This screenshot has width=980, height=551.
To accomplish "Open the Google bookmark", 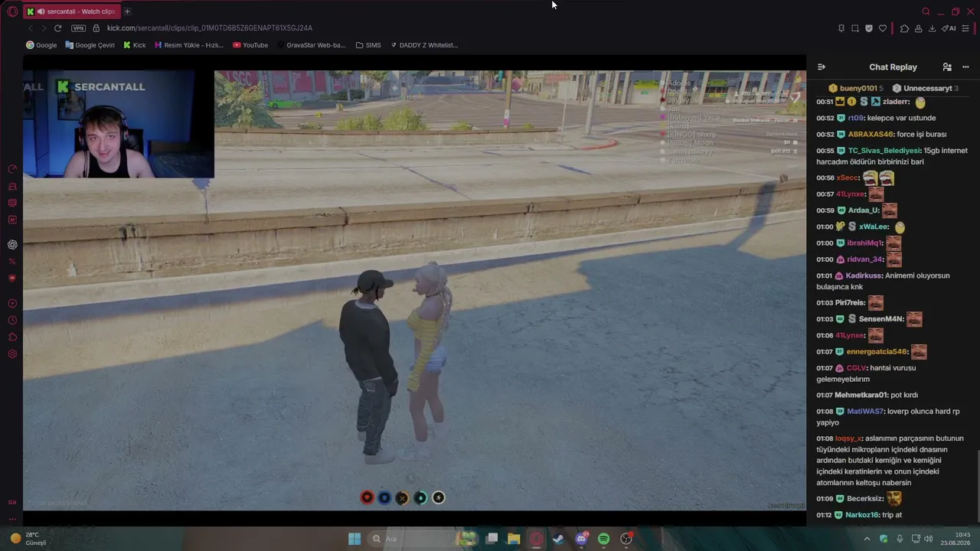I will click(x=41, y=45).
